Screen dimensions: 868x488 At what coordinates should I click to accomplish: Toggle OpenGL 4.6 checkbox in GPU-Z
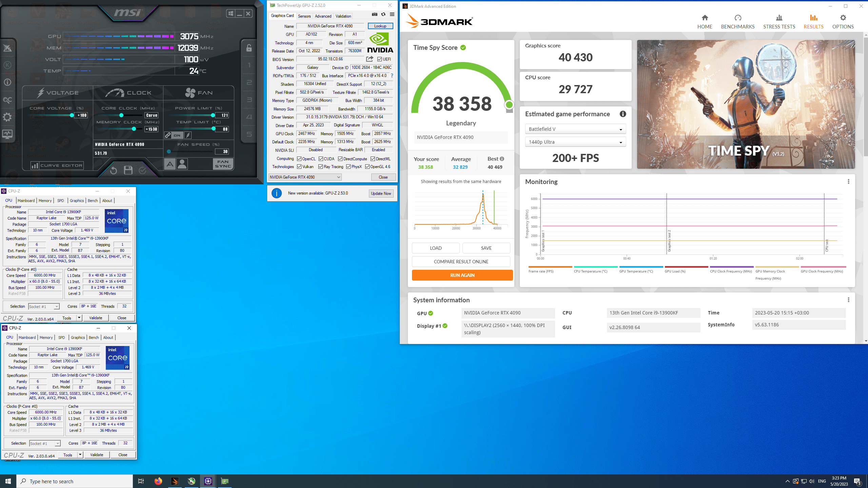[x=367, y=167]
